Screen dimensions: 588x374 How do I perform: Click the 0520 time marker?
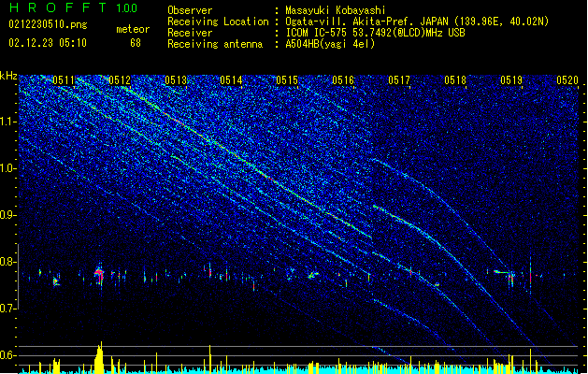pyautogui.click(x=567, y=80)
